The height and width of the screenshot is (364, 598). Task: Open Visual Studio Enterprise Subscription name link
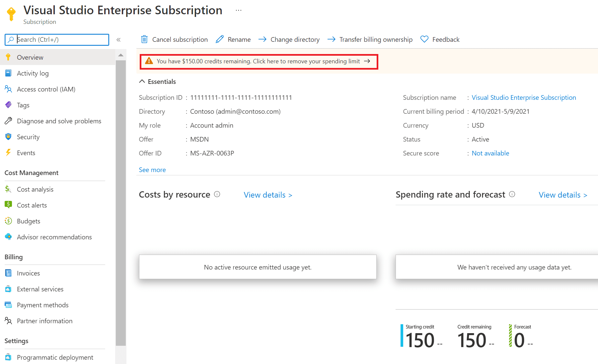coord(524,97)
